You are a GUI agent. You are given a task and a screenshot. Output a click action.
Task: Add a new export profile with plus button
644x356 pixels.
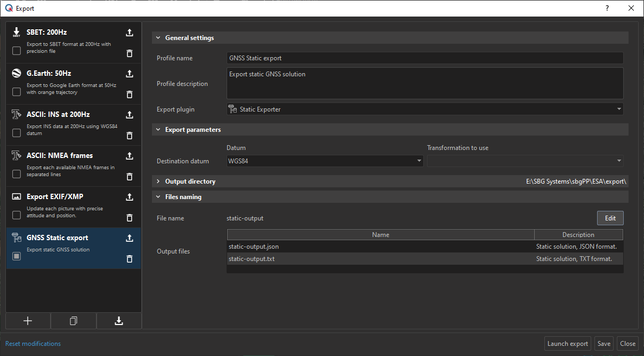(28, 321)
